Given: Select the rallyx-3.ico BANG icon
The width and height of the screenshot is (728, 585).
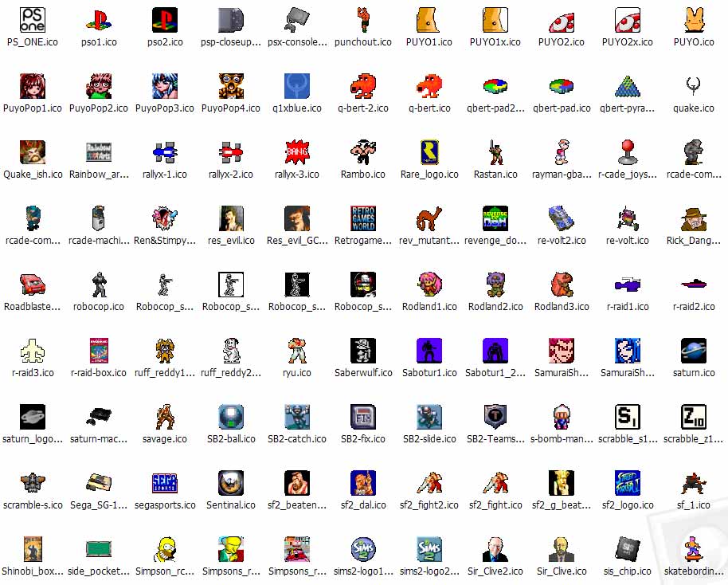Looking at the screenshot, I should [x=297, y=152].
